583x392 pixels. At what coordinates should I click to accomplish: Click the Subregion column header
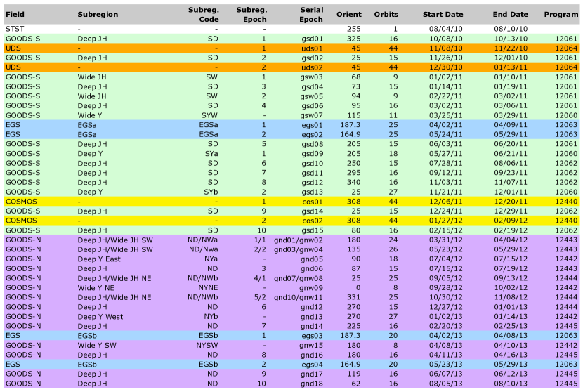[98, 15]
